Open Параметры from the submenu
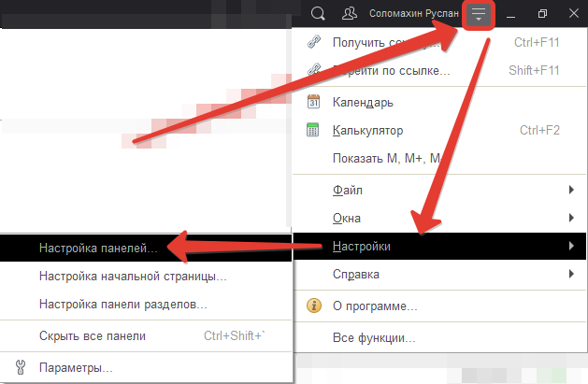 click(146, 368)
